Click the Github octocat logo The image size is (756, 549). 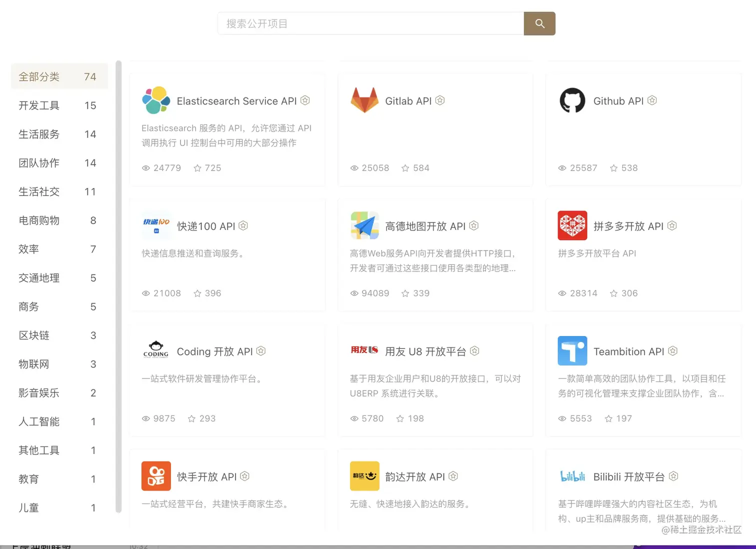[572, 100]
